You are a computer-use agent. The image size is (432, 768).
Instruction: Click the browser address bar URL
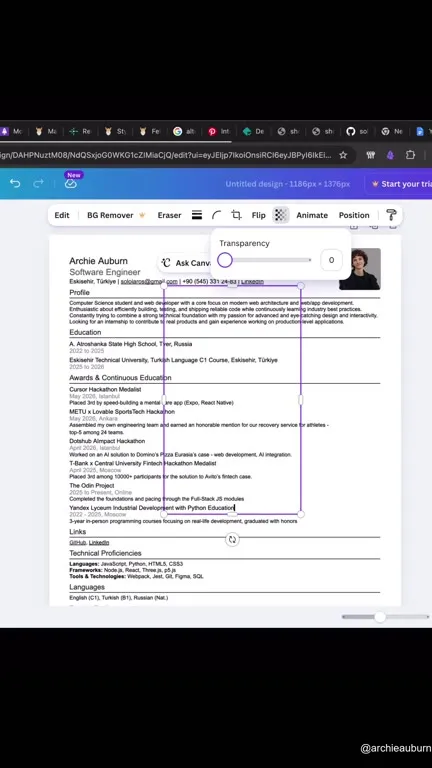tap(167, 155)
